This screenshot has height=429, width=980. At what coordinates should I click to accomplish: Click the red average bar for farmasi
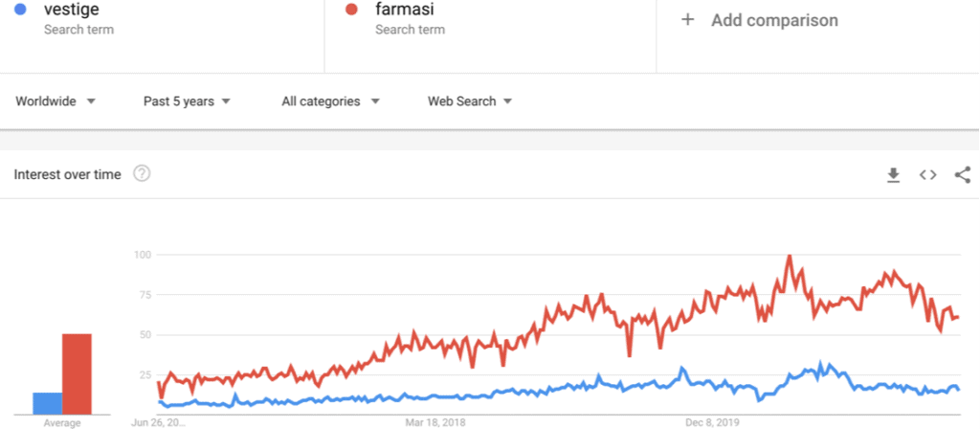coord(77,374)
